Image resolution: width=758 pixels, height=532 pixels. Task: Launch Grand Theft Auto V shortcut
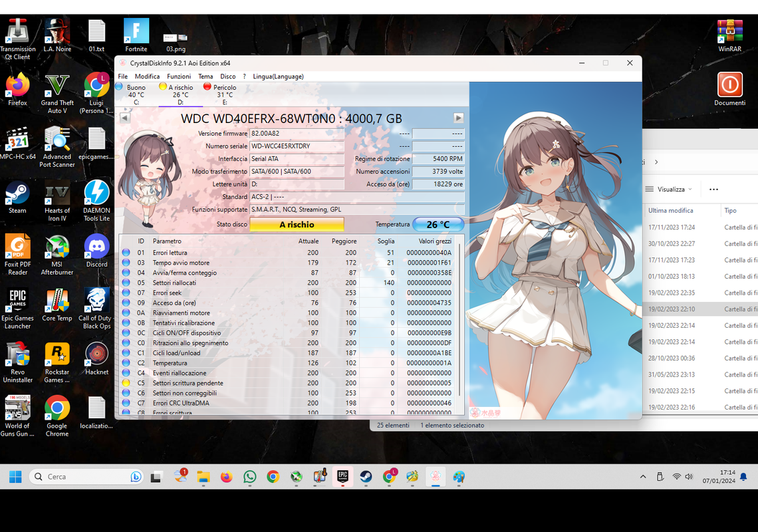[x=57, y=93]
